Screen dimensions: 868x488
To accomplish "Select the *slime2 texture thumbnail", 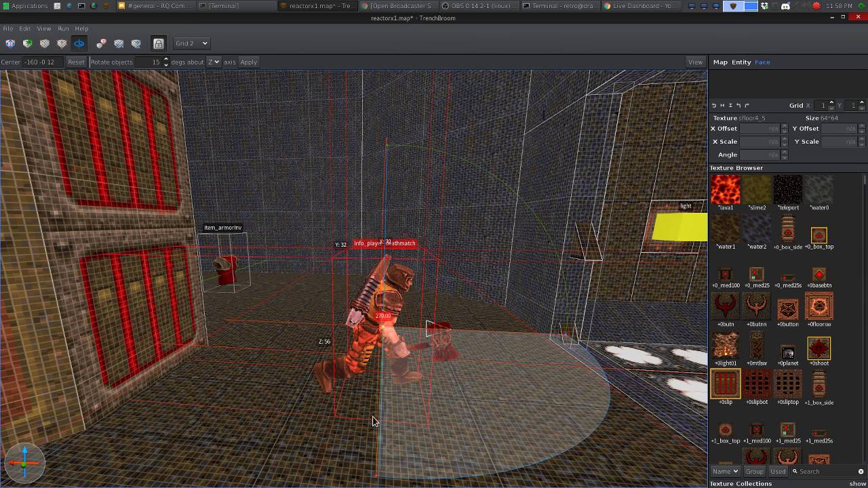I will click(757, 189).
